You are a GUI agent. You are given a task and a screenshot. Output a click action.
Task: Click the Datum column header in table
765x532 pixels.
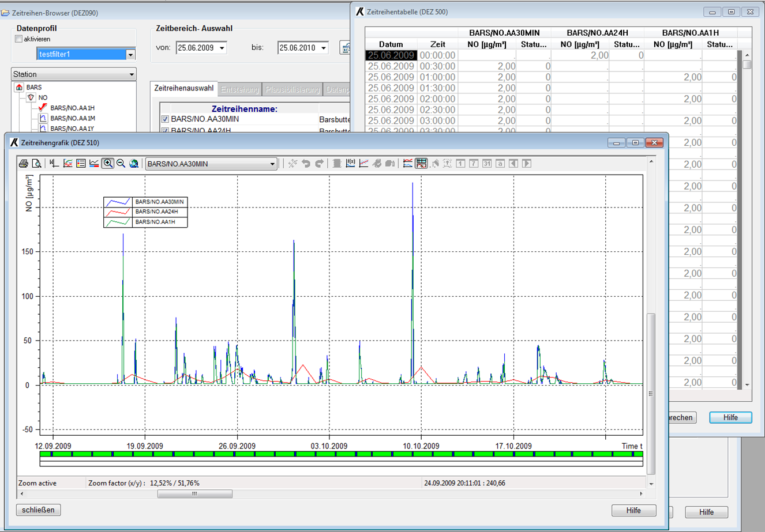391,44
